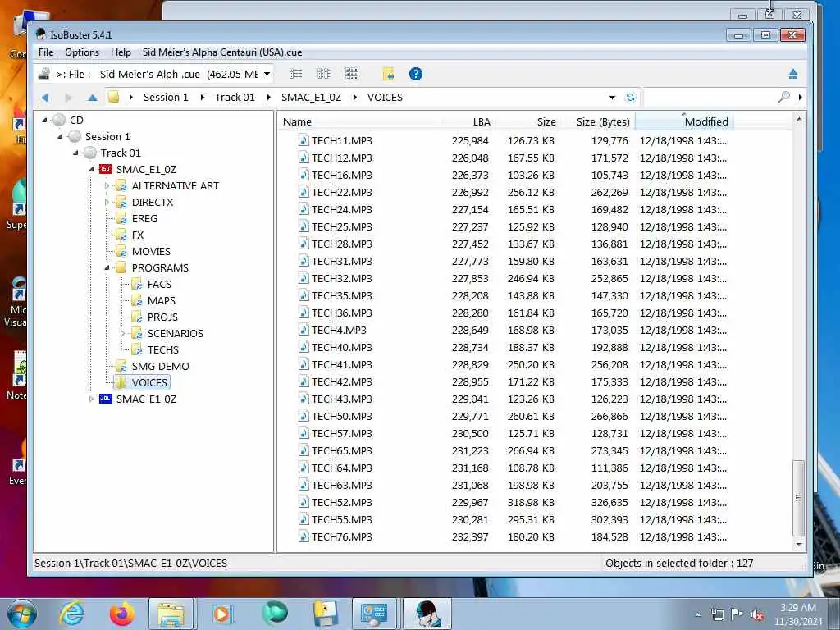Sort by Size (Bytes) column header
The height and width of the screenshot is (630, 840).
[x=596, y=121]
